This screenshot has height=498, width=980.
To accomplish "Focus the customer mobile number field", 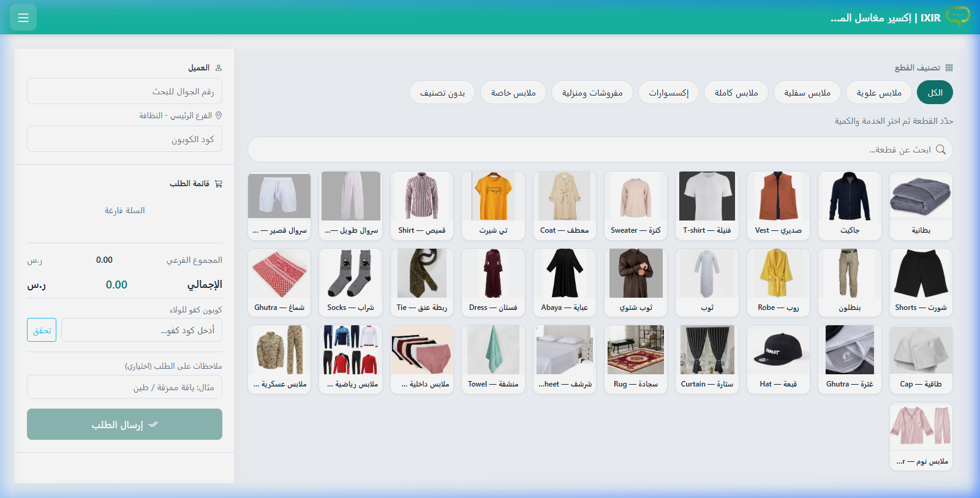I will 124,91.
